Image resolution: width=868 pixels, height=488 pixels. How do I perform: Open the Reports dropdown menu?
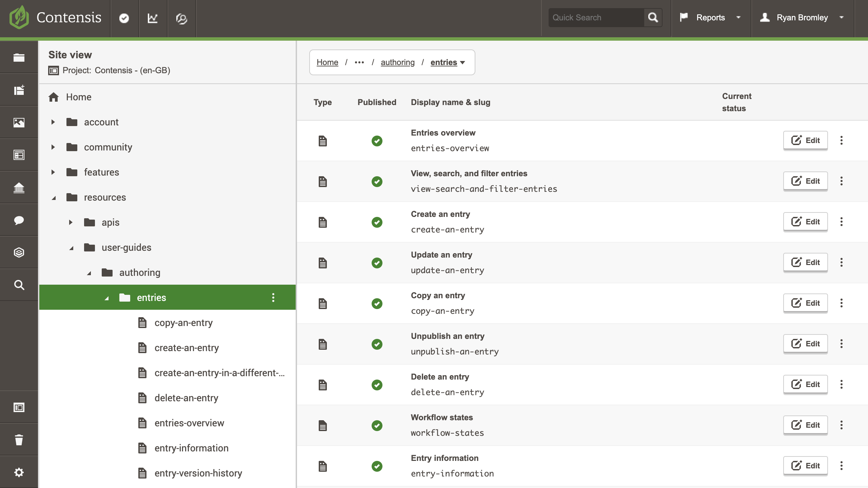[x=710, y=18]
